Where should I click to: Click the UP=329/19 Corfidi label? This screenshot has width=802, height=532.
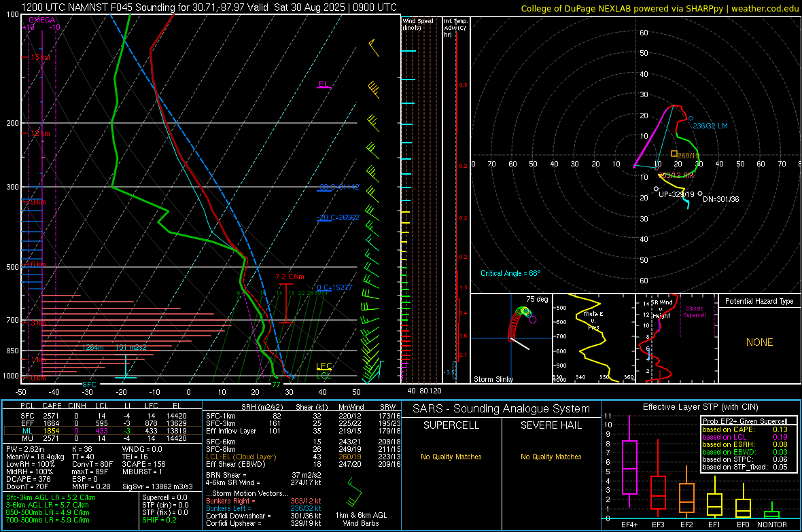pos(676,194)
